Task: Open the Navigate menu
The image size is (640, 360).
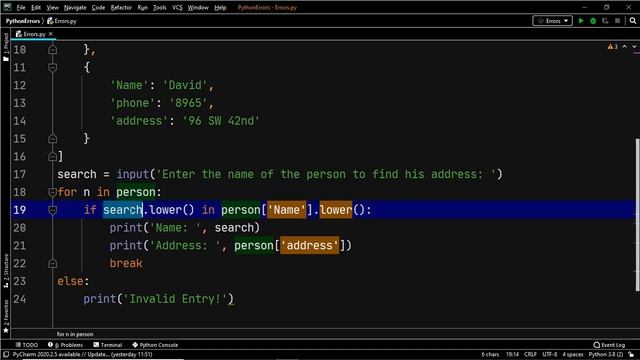Action: pos(75,7)
